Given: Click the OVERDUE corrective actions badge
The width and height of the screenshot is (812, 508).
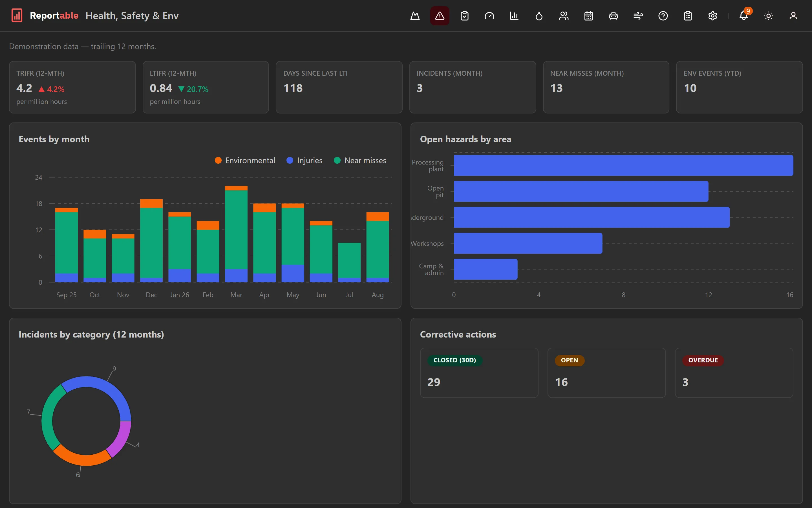Looking at the screenshot, I should 703,360.
